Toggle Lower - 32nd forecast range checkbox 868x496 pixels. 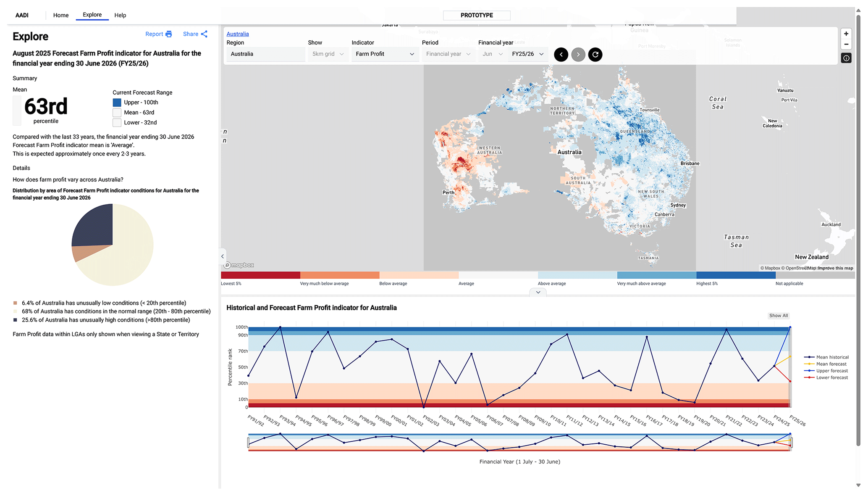coord(117,123)
